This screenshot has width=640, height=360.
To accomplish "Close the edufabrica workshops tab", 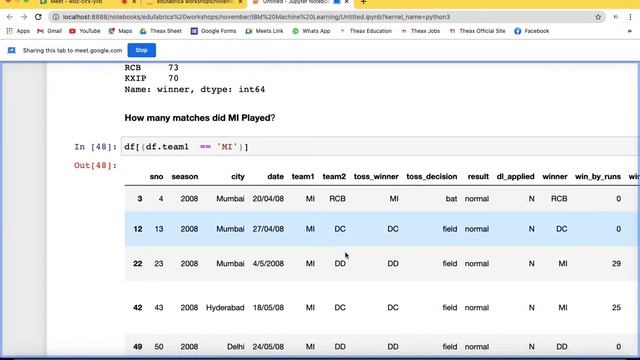I will pyautogui.click(x=241, y=2).
